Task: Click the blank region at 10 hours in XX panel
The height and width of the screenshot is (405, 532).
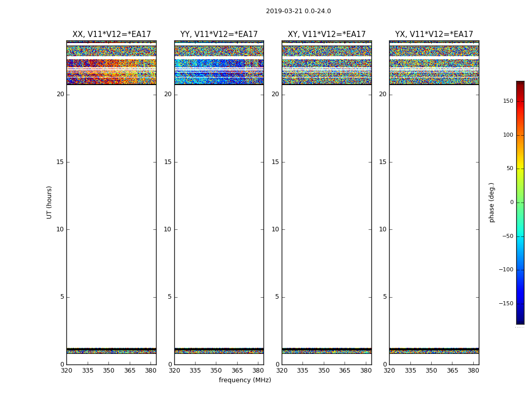Action: point(111,229)
